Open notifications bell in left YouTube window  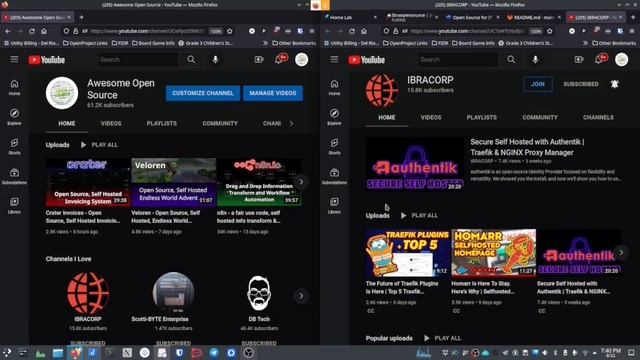[x=280, y=60]
